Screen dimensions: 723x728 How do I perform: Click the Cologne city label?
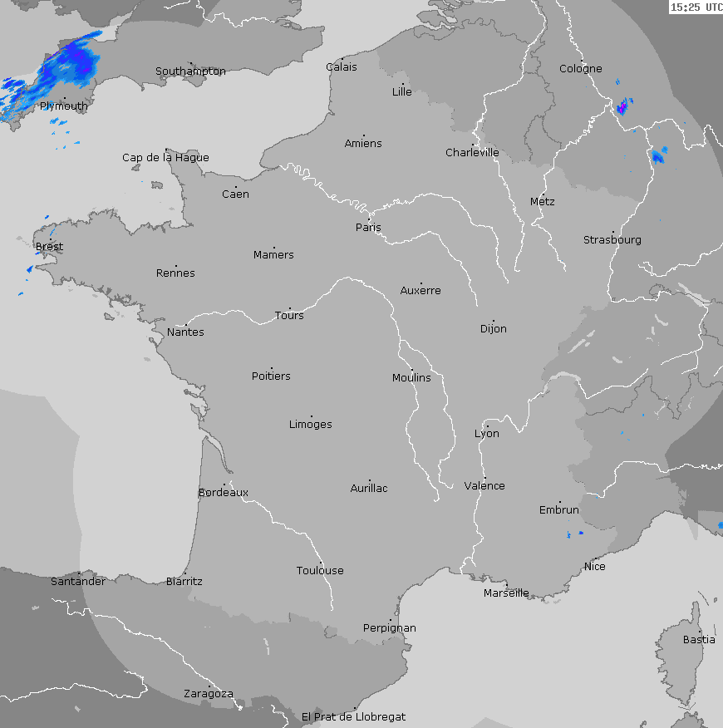[580, 69]
